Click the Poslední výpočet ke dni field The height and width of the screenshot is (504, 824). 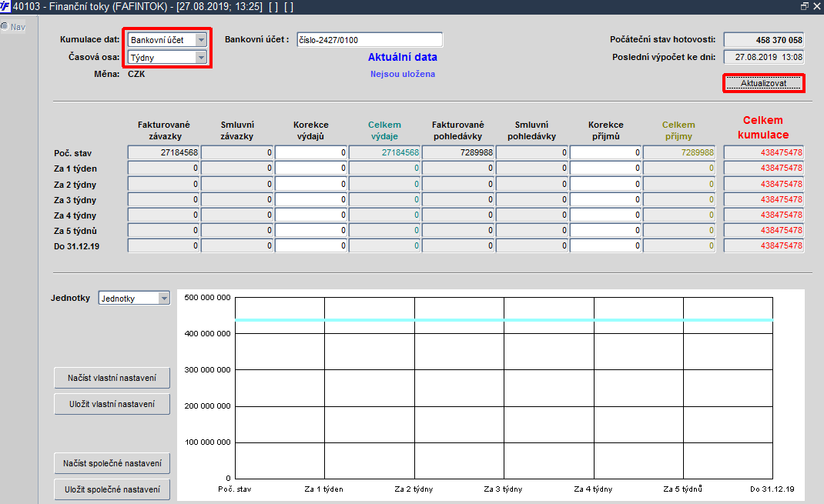764,57
